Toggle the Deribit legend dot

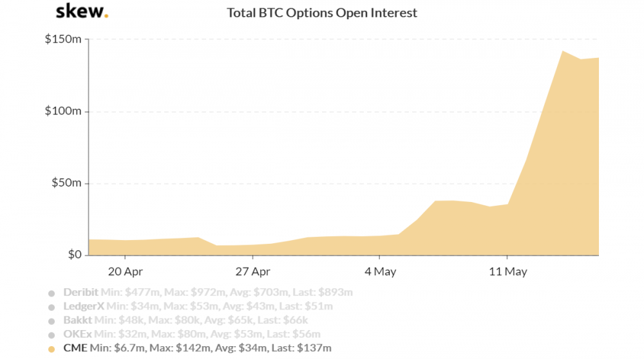(x=52, y=293)
